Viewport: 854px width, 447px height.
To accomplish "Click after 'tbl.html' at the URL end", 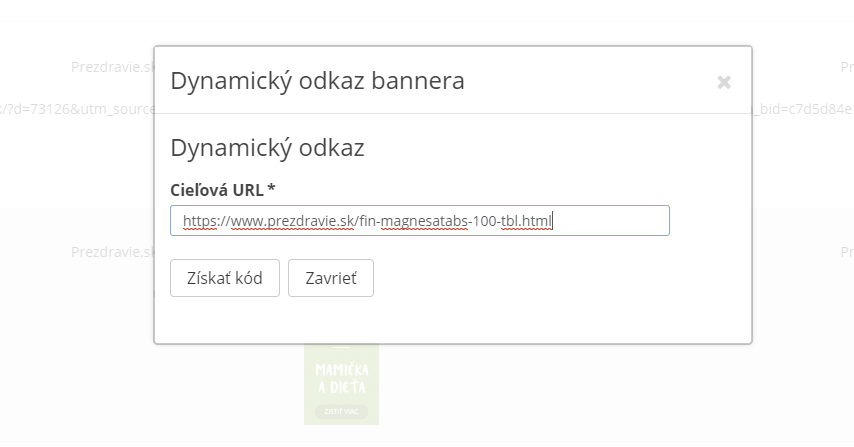I will tap(553, 220).
